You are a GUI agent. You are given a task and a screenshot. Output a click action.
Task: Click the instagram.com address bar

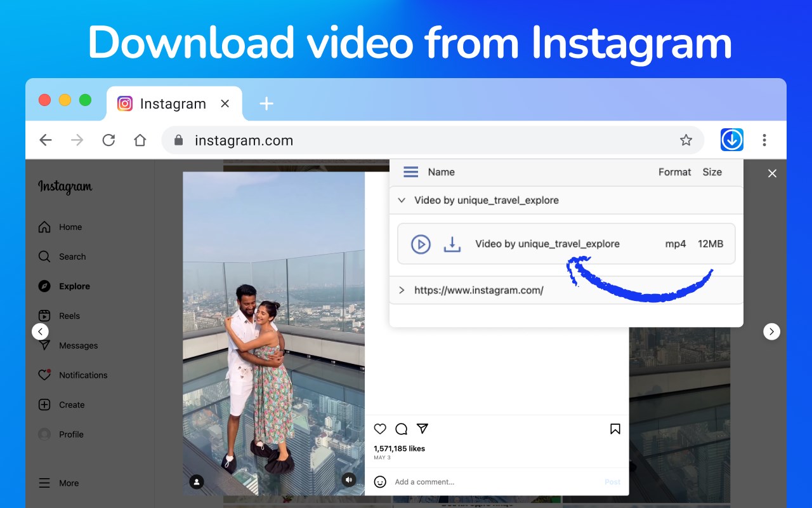pos(433,140)
